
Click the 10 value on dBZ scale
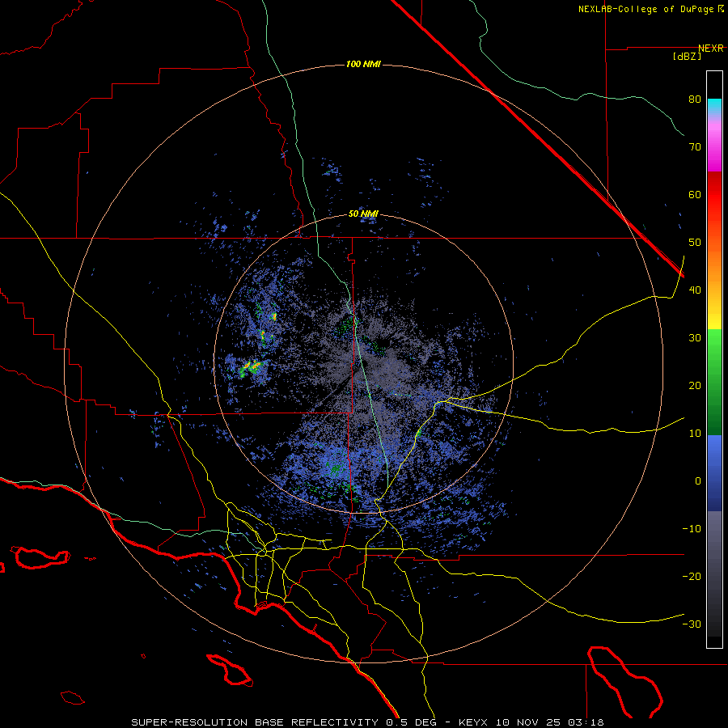pos(695,434)
